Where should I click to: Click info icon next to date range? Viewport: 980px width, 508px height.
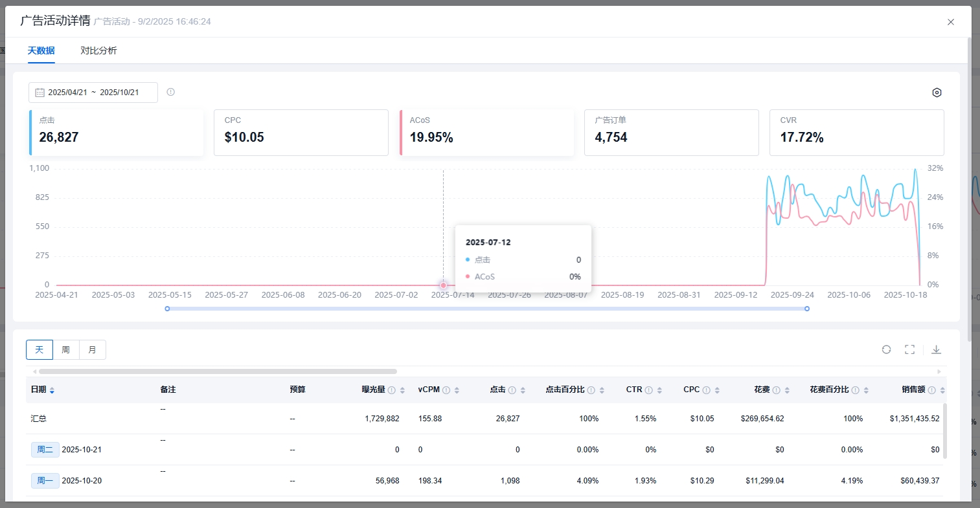(x=171, y=92)
